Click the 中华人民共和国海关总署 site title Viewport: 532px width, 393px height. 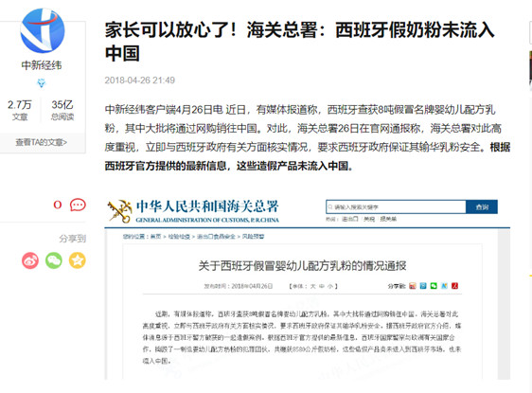tap(207, 206)
